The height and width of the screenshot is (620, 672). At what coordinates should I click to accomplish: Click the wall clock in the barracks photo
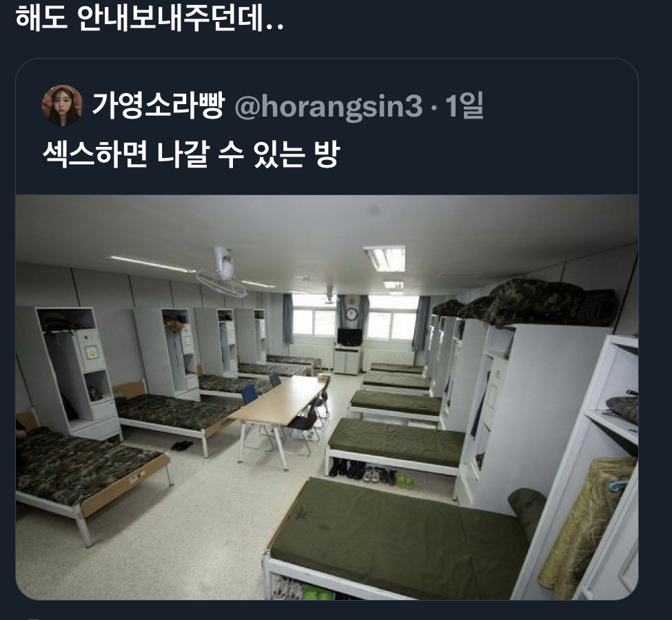pos(352,314)
